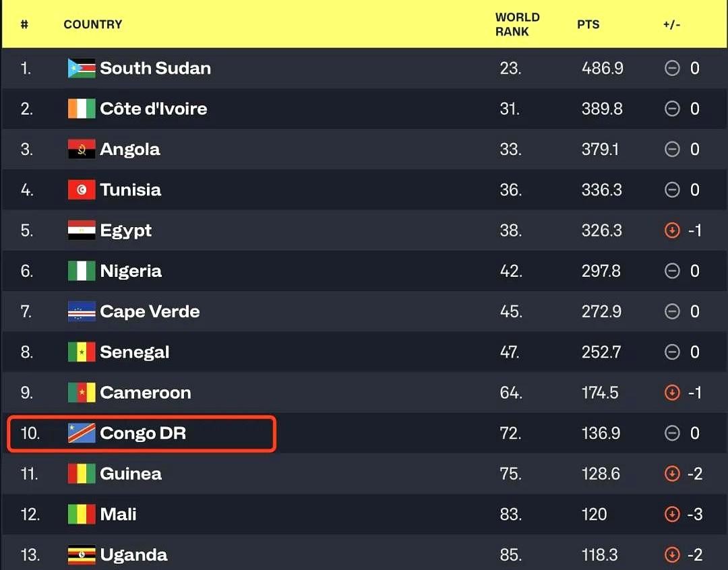
Task: Click Mali's red down-arrow change indicator
Action: (x=672, y=514)
